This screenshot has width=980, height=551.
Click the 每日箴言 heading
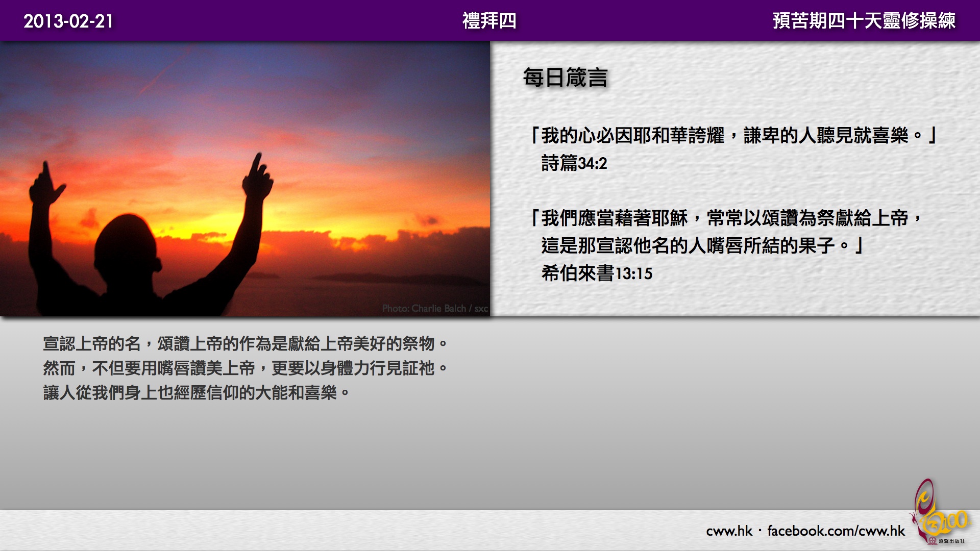[565, 78]
